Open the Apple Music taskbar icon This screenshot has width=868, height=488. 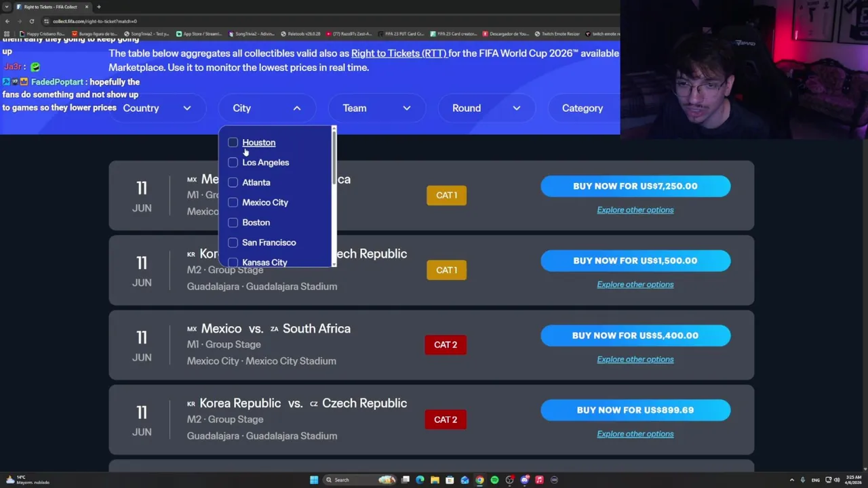[x=539, y=480]
